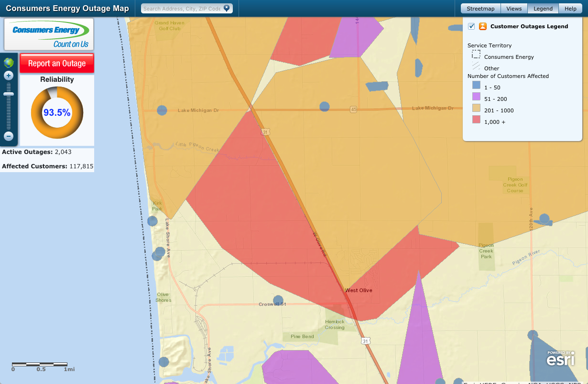Screen dimensions: 588x384
Task: Click the globe full-extent icon
Action: pos(9,63)
